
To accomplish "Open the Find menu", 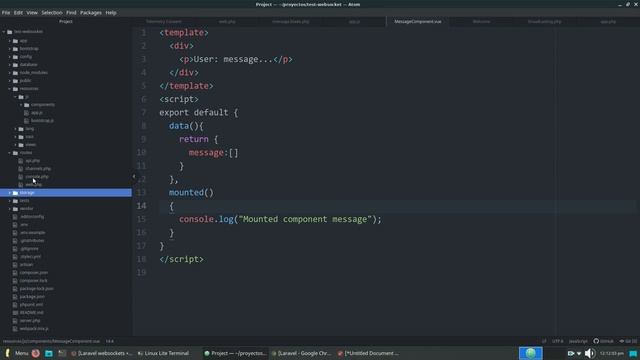I will [71, 13].
